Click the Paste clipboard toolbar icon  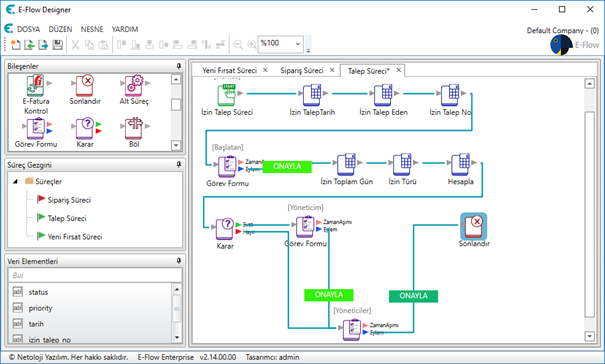point(103,45)
